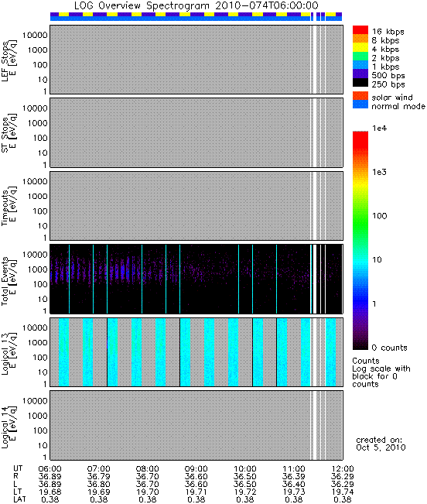This screenshot has width=427, height=504.
Task: Click the 0 counts color bar label
Action: coord(389,348)
